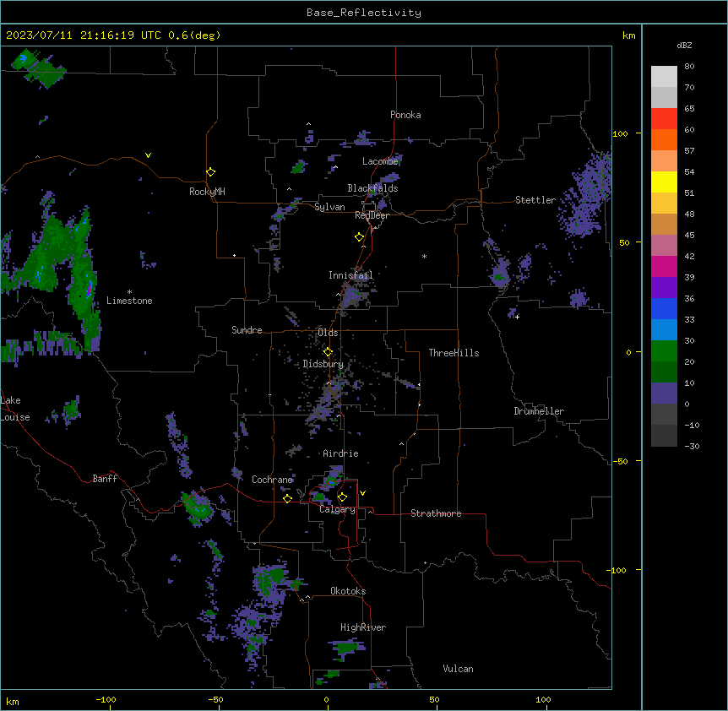Select the Strathmore label
Viewport: 728px width, 711px height.
coord(436,513)
